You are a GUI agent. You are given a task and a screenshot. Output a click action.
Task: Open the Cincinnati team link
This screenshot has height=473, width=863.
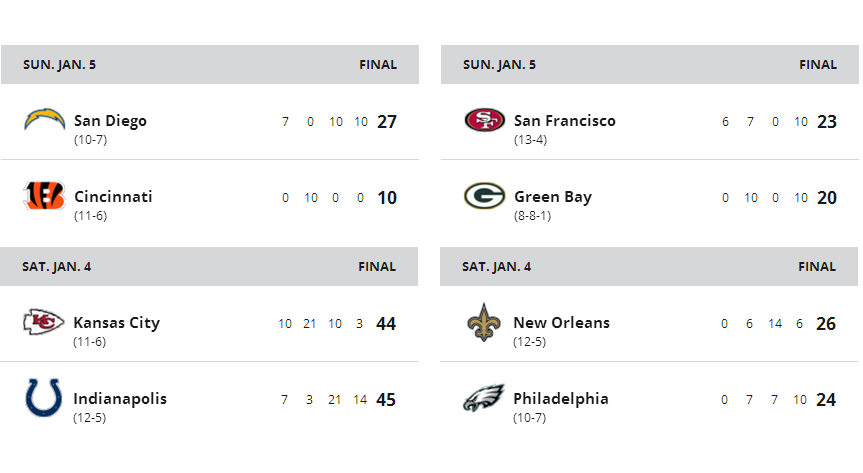(x=113, y=197)
